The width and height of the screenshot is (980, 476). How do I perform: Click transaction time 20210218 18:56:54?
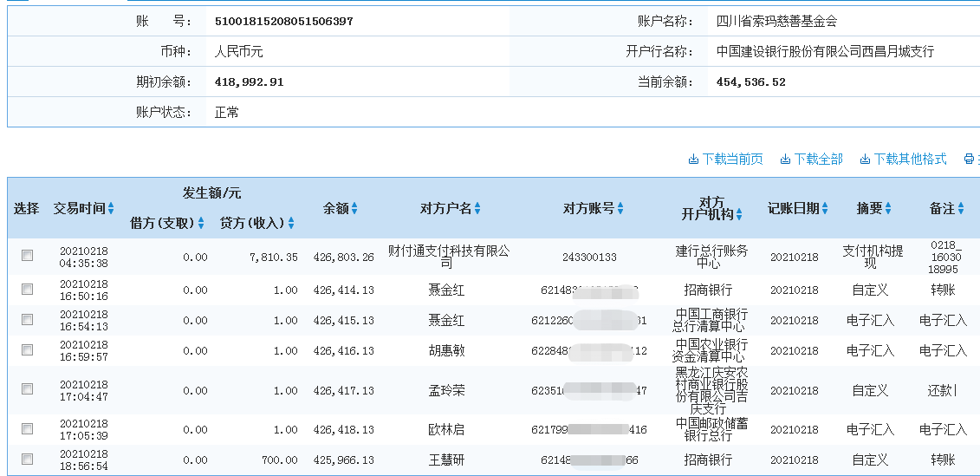coord(84,460)
